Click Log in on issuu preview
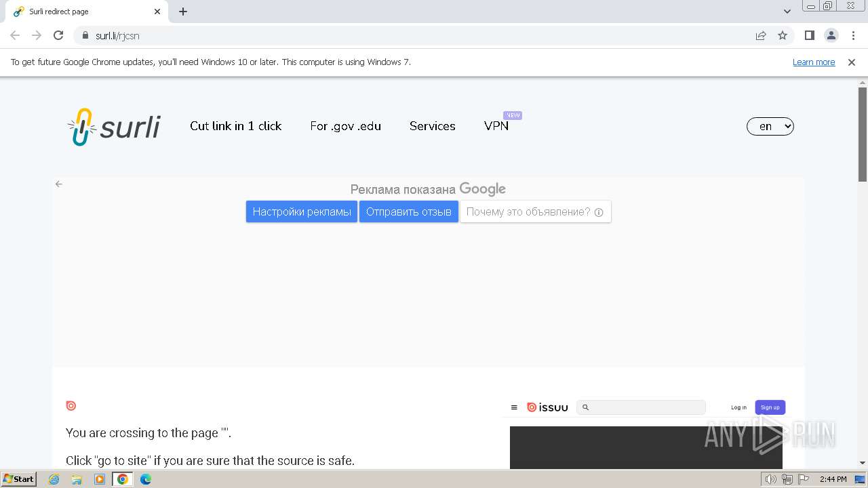The width and height of the screenshot is (868, 488). pyautogui.click(x=738, y=407)
